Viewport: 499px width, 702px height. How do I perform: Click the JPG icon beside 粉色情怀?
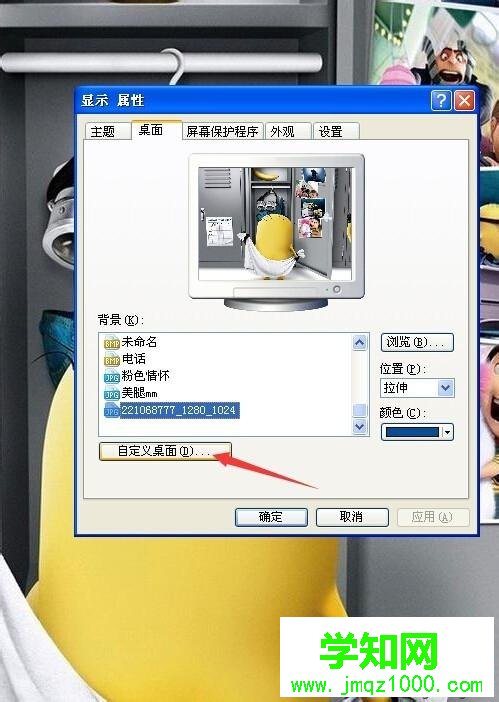click(x=111, y=377)
